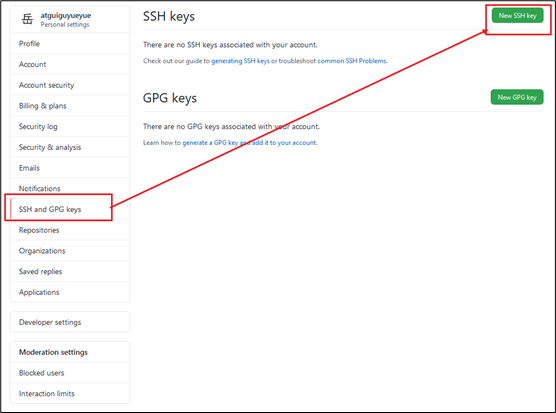This screenshot has height=413, width=556.
Task: Open the Profile settings page
Action: click(x=70, y=44)
